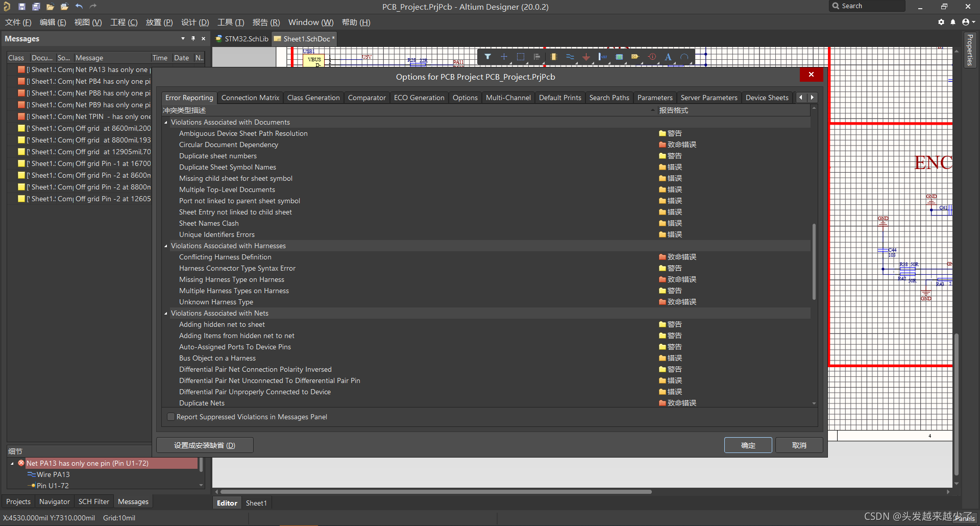Switch to STM32.SchLib document tab

point(242,39)
